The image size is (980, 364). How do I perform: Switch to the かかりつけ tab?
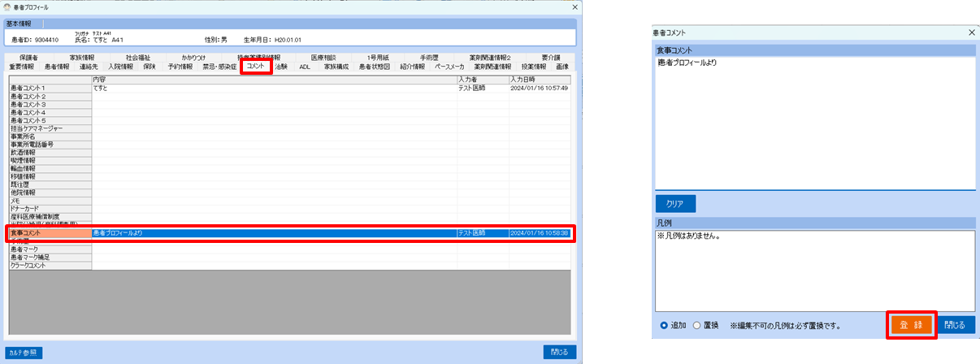pyautogui.click(x=194, y=58)
